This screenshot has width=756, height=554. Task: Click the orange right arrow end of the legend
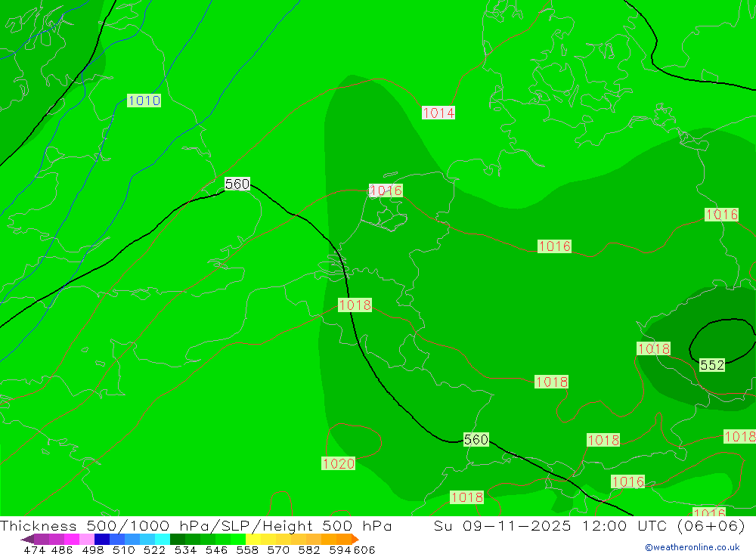click(355, 539)
